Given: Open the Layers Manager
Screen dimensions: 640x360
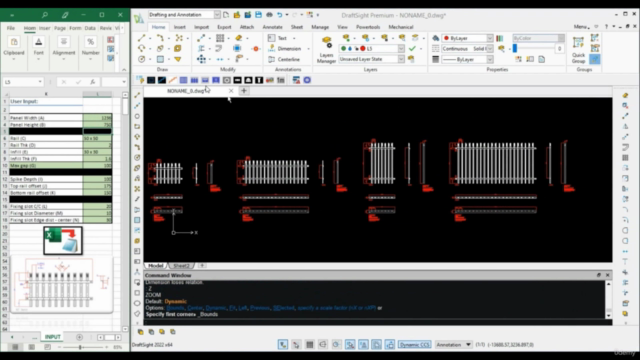Looking at the screenshot, I should coord(326,49).
